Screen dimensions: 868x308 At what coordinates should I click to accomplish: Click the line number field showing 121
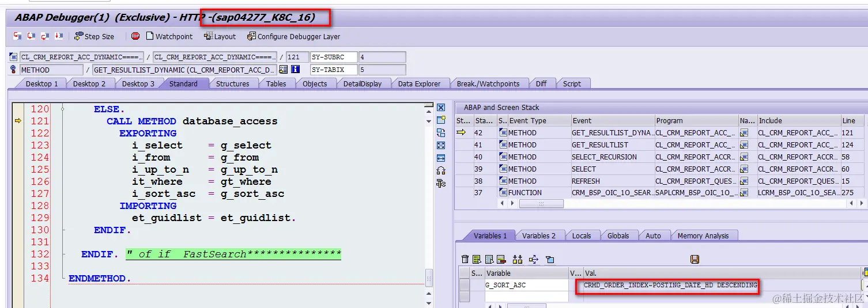pyautogui.click(x=297, y=57)
